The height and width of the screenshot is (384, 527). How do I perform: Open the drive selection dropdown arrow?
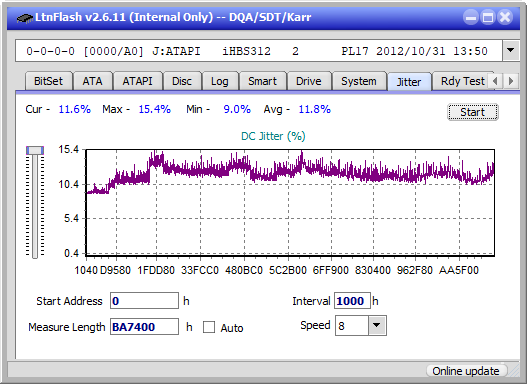[x=511, y=51]
